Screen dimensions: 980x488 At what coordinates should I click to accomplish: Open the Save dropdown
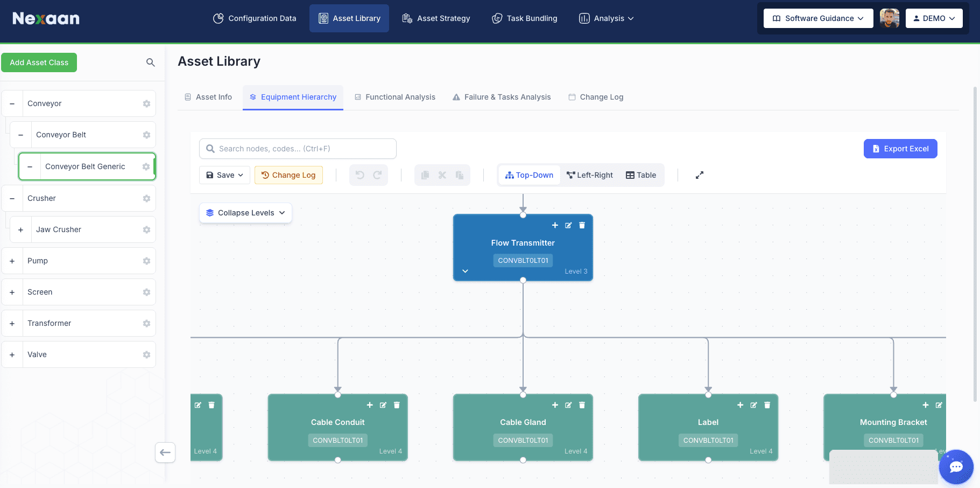(x=225, y=175)
